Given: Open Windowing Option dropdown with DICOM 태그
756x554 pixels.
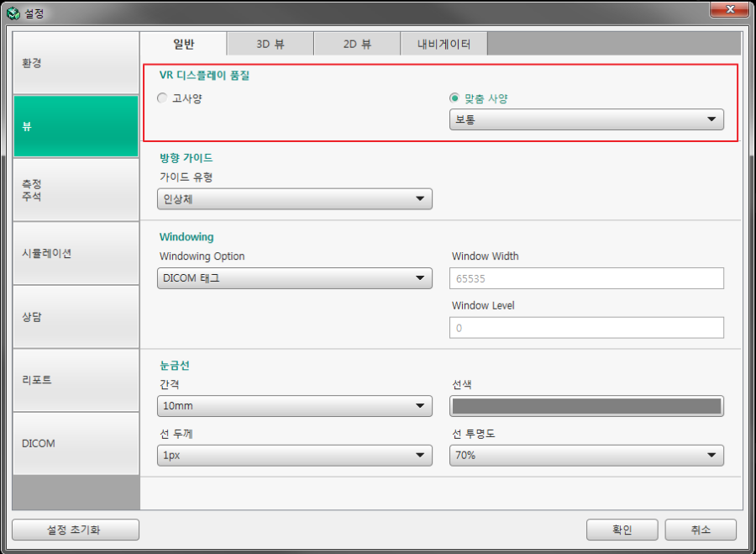Looking at the screenshot, I should pyautogui.click(x=294, y=278).
